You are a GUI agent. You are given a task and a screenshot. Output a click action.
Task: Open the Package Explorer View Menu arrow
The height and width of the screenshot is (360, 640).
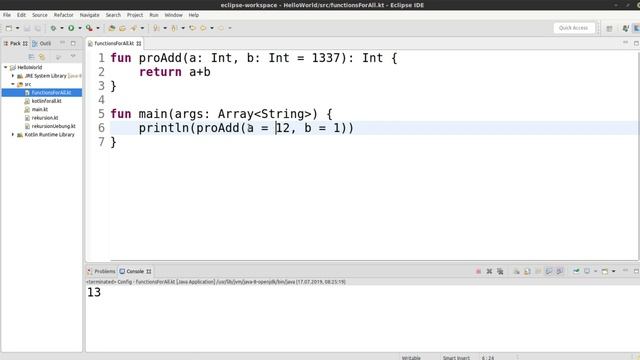pyautogui.click(x=73, y=56)
